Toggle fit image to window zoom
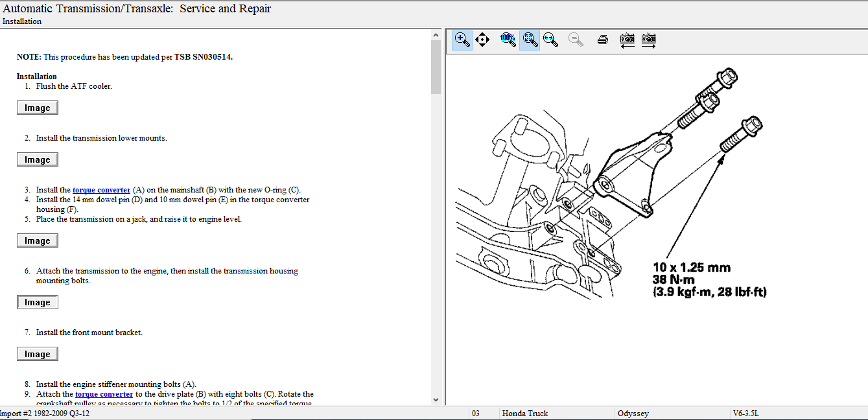 click(x=530, y=40)
